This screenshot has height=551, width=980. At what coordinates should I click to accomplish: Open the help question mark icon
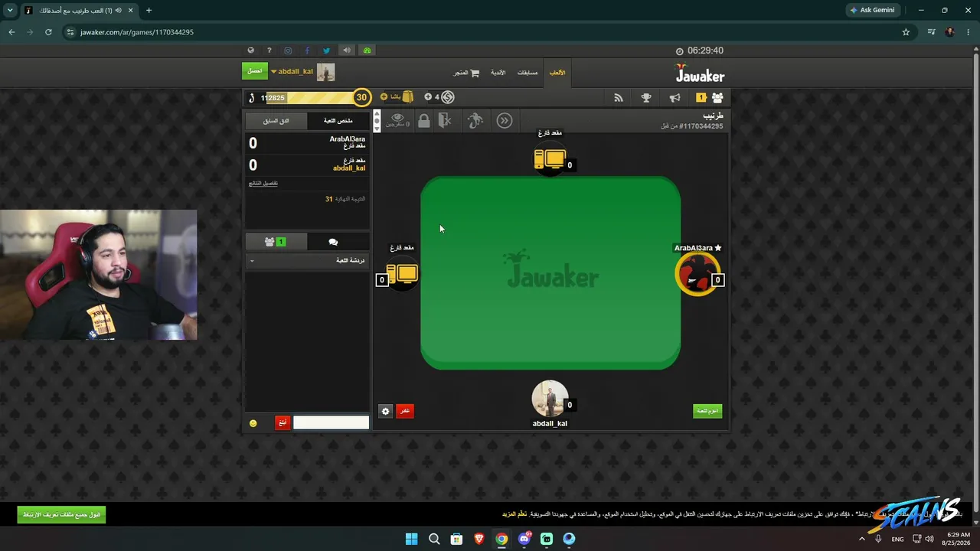(x=269, y=51)
